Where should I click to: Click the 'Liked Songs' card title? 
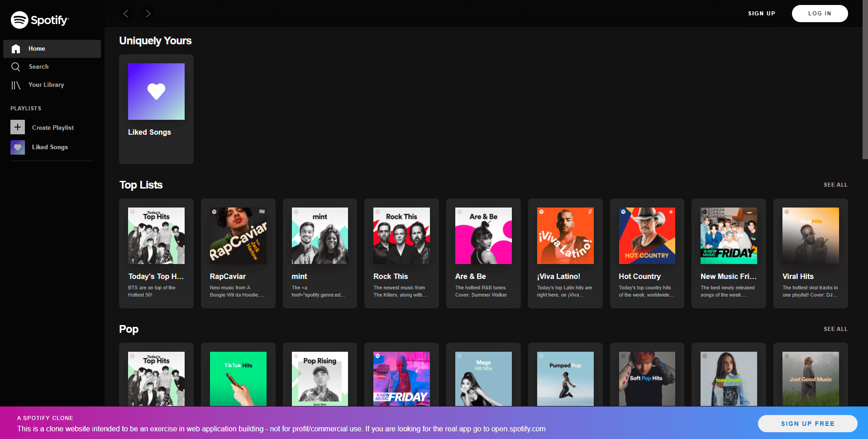pyautogui.click(x=149, y=132)
